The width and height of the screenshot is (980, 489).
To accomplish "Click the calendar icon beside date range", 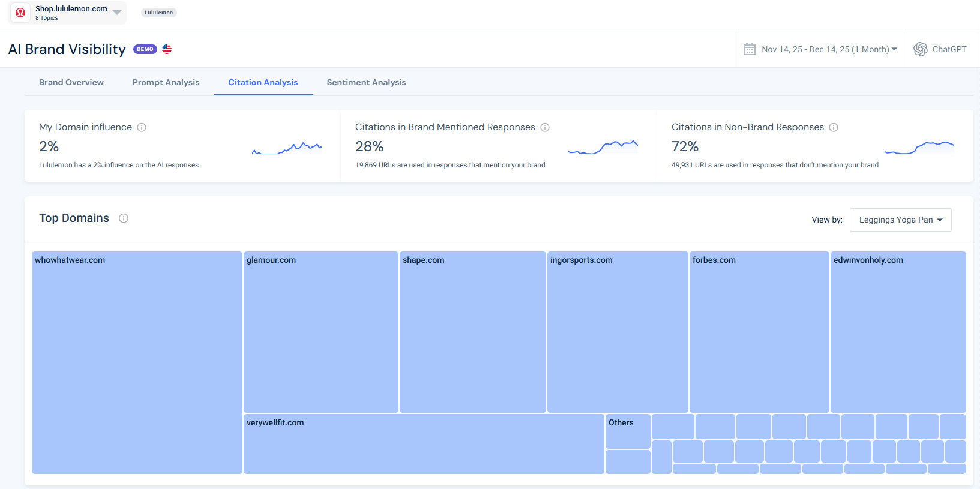I will coord(750,49).
